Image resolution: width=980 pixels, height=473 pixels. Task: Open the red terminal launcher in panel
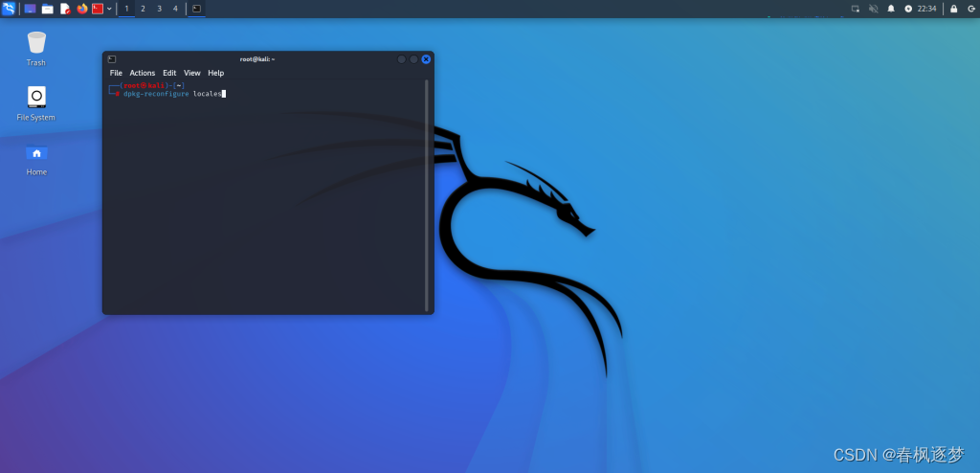[x=98, y=9]
